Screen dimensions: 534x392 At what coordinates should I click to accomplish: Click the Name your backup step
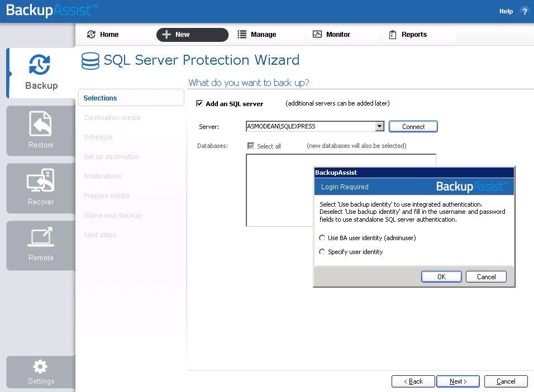(112, 215)
